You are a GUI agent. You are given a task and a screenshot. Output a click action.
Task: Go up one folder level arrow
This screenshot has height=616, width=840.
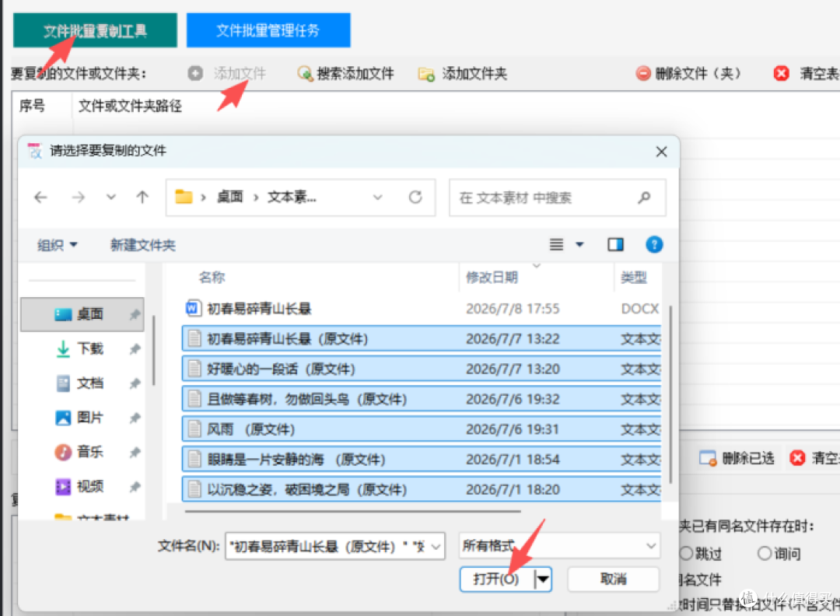(x=142, y=197)
